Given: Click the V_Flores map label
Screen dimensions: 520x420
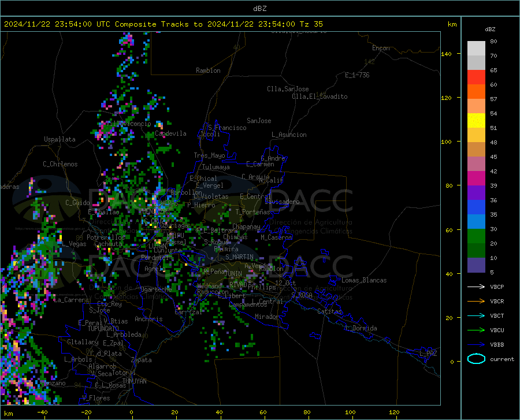Looking at the screenshot, I should pos(96,398).
